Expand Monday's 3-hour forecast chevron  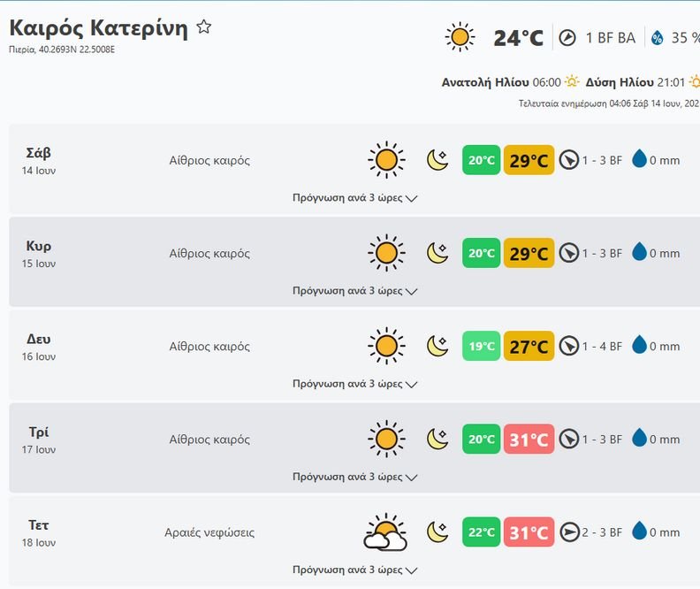click(410, 385)
